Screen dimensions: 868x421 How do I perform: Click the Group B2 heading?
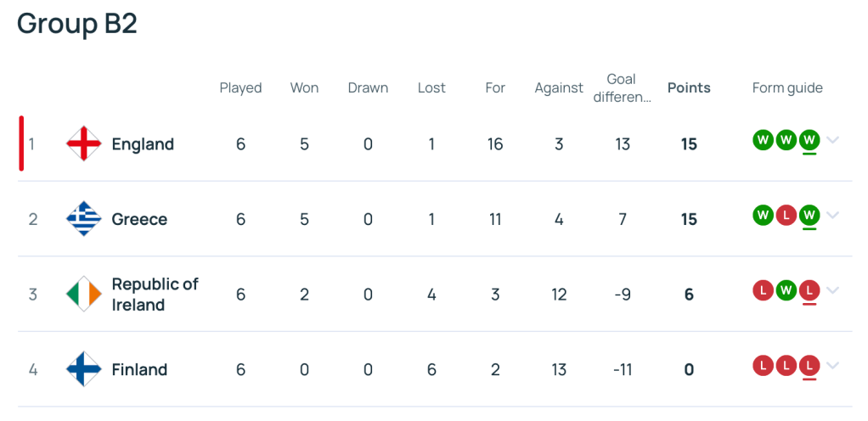pos(77,24)
